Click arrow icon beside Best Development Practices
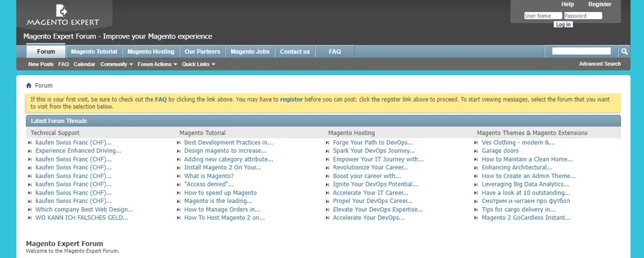This screenshot has height=258, width=644. [x=179, y=143]
